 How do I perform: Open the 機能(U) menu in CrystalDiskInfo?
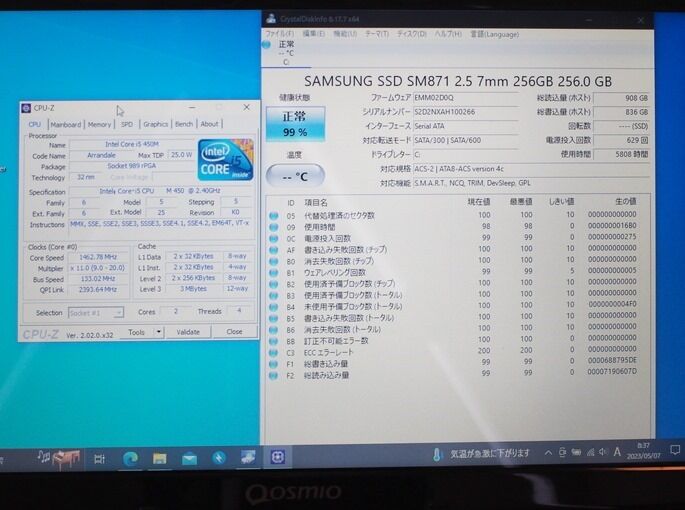tap(345, 34)
